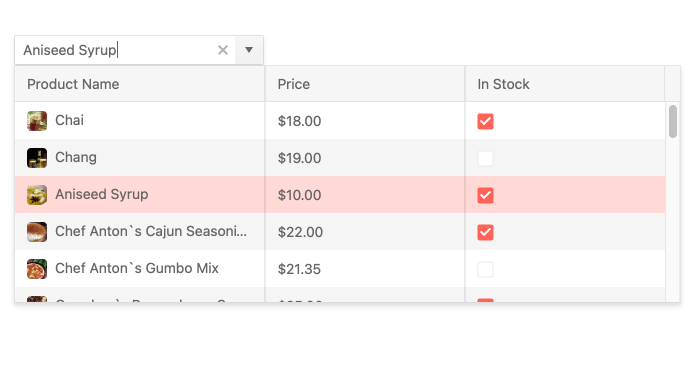Toggle In Stock for Aniseed Syrup
Image resolution: width=695 pixels, height=369 pixels.
point(485,195)
